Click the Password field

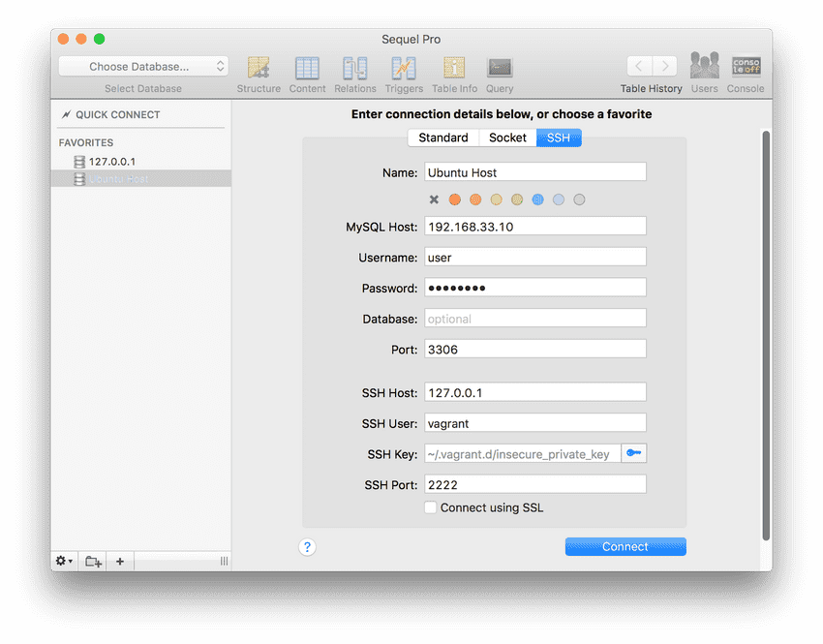pyautogui.click(x=535, y=288)
